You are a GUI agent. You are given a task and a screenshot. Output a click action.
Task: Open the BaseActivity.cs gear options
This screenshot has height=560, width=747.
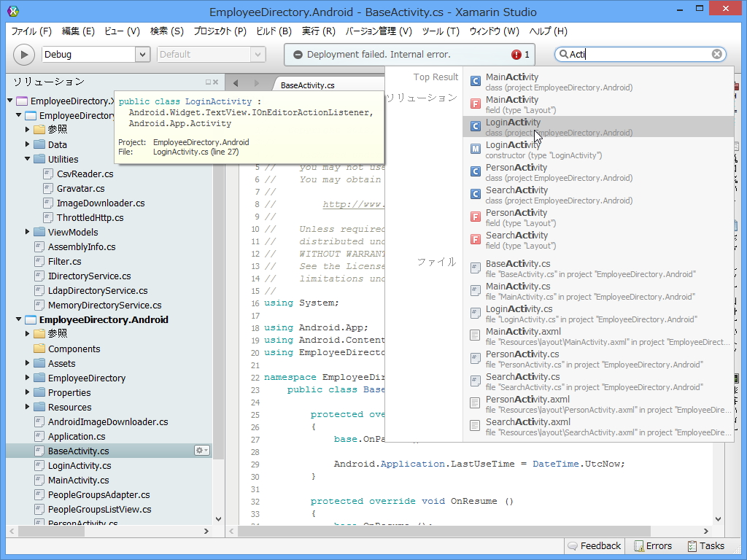point(201,451)
